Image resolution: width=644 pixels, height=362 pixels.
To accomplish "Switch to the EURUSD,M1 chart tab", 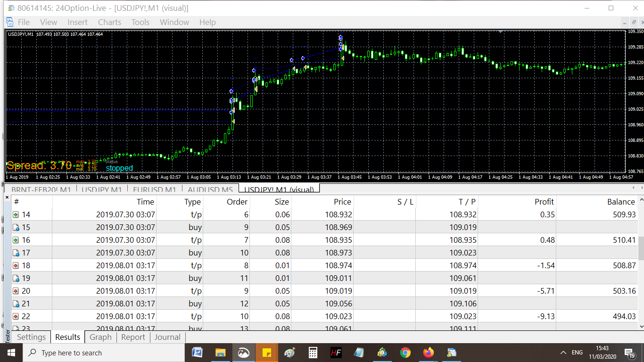I will tap(155, 189).
